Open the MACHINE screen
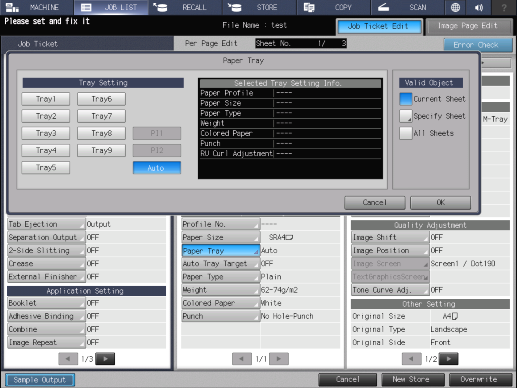517x388 pixels. pos(36,7)
